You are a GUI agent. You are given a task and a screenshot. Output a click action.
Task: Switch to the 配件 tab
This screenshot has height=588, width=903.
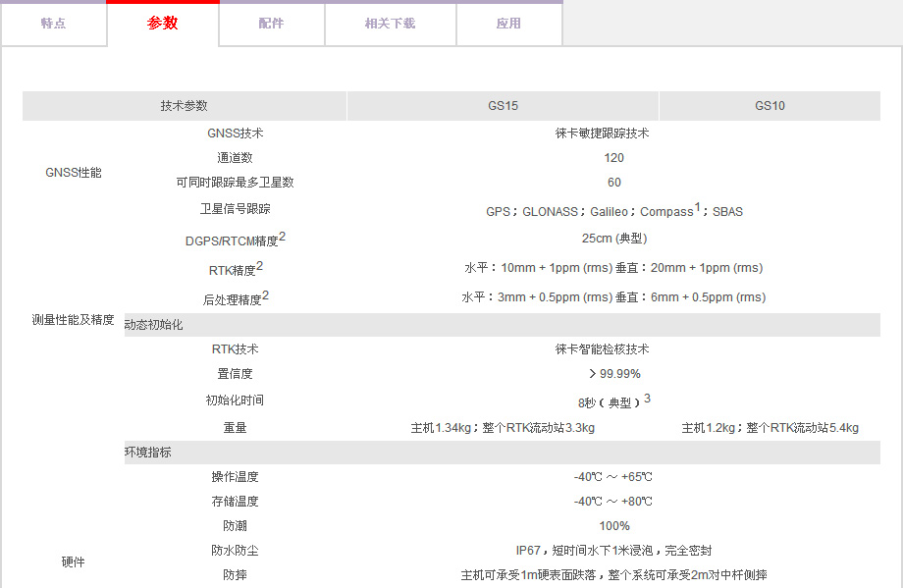tap(271, 24)
